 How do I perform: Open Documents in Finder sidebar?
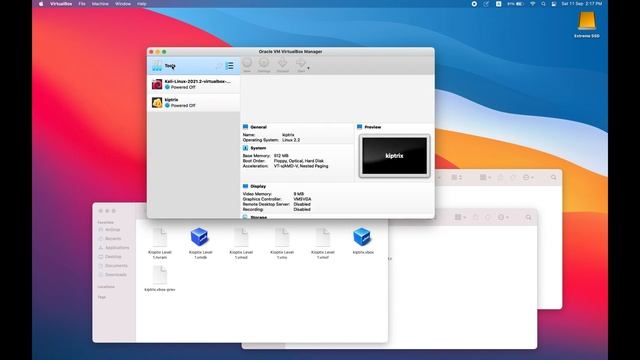point(113,266)
